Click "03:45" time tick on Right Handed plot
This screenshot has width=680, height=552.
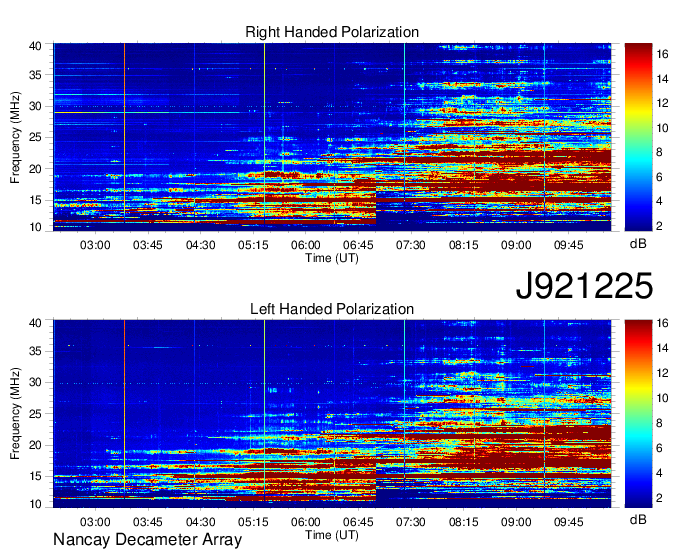click(x=147, y=245)
